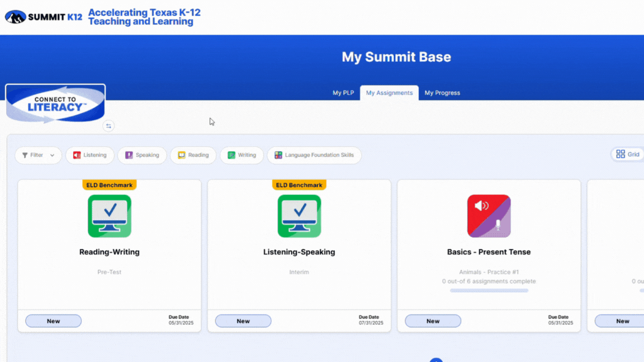Select the My Assignments tab
Image resolution: width=644 pixels, height=362 pixels.
[389, 93]
